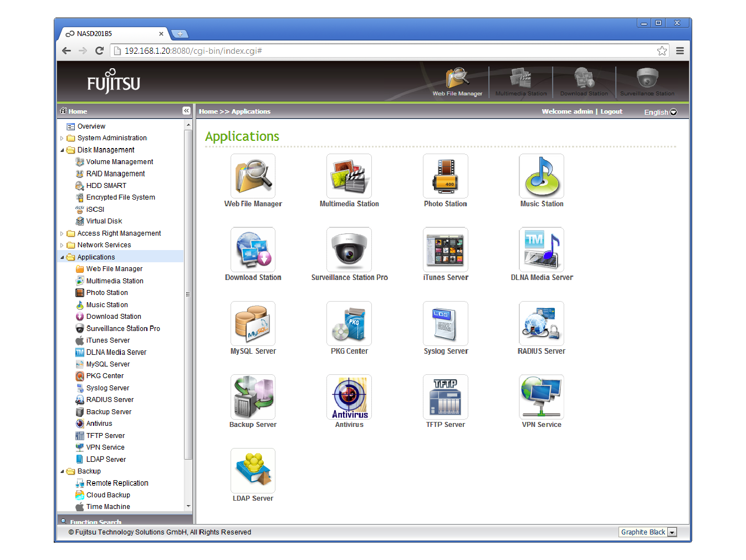The image size is (746, 560).
Task: Click the Home breadcrumb link
Action: pos(208,111)
